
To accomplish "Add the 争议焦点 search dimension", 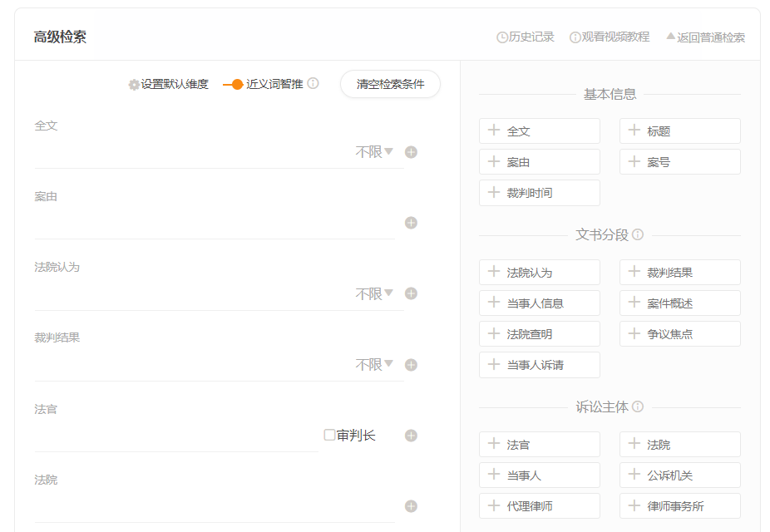I will click(x=680, y=333).
